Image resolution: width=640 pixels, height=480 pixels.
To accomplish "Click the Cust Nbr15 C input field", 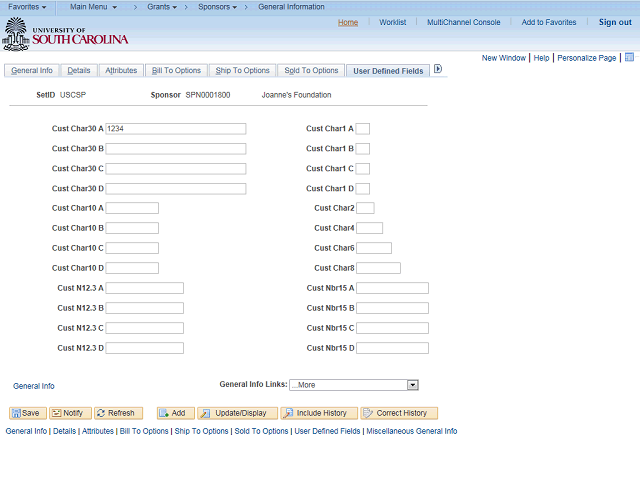I will pos(392,328).
